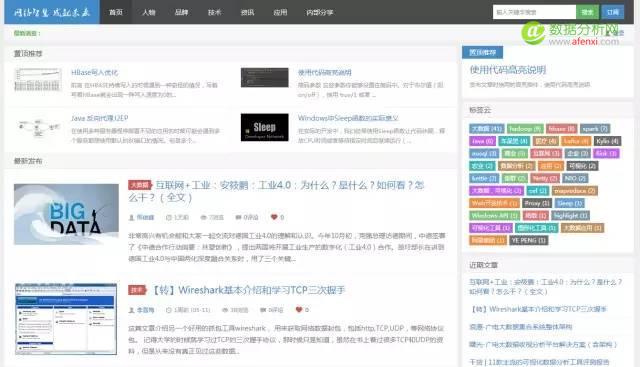Image resolution: width=640 pixels, height=367 pixels.
Task: Click the red category tag before 工业4.0 title
Action: pyautogui.click(x=140, y=185)
